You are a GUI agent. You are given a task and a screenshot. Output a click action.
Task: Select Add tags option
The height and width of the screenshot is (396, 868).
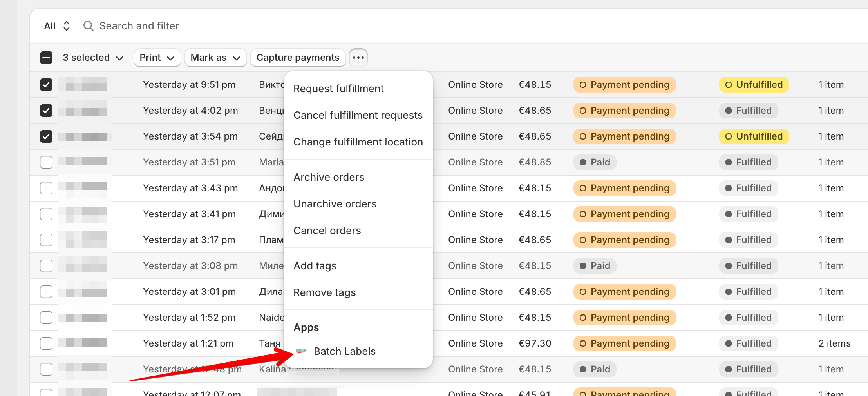358,266
